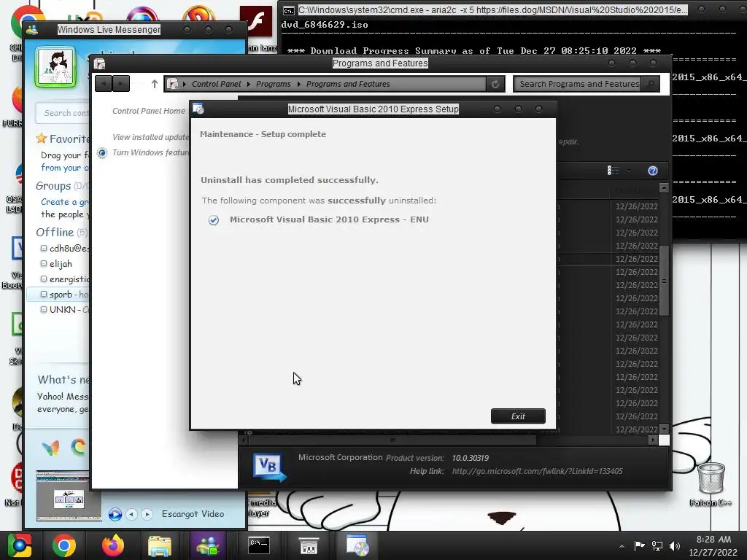Switch to the VB setup installer on taskbar

[x=357, y=545]
